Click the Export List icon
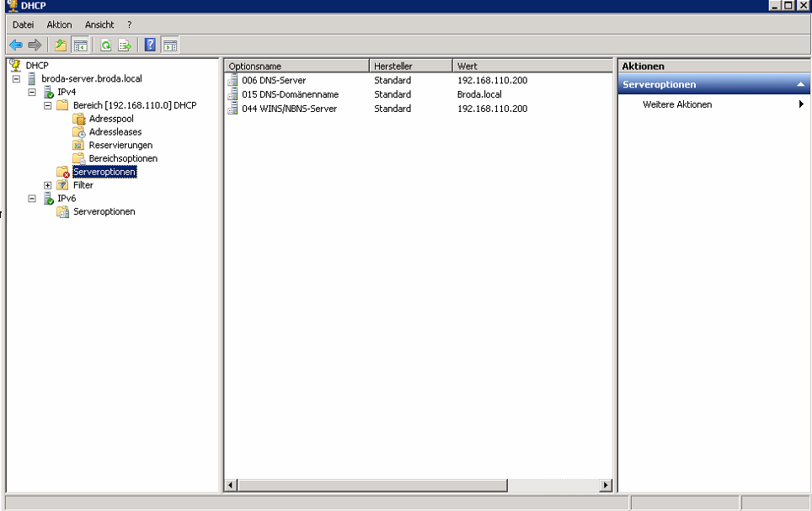 coord(125,45)
